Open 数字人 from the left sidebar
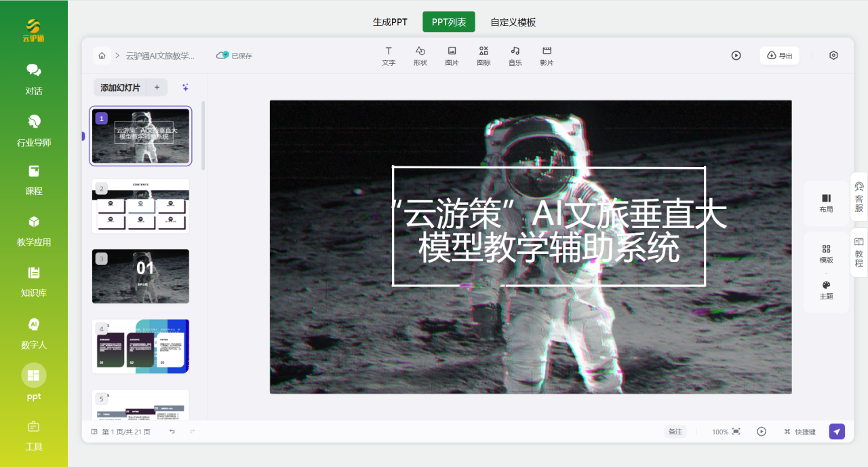 (x=33, y=333)
